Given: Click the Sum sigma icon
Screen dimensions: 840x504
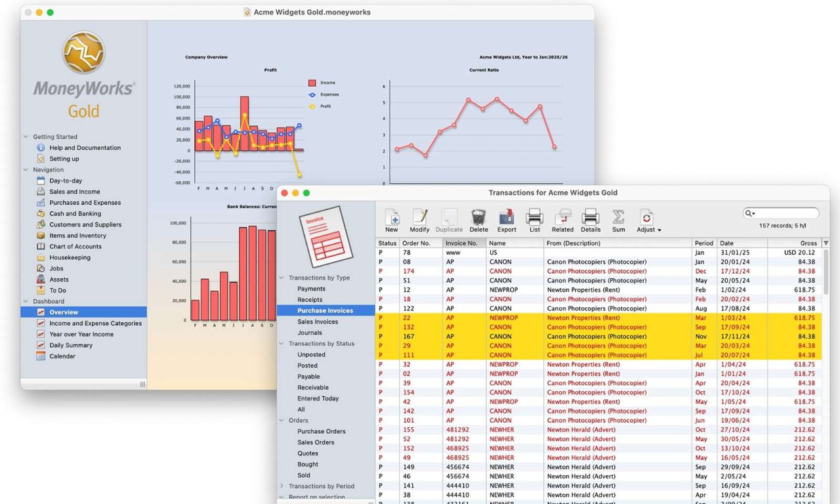Looking at the screenshot, I should pyautogui.click(x=618, y=217).
